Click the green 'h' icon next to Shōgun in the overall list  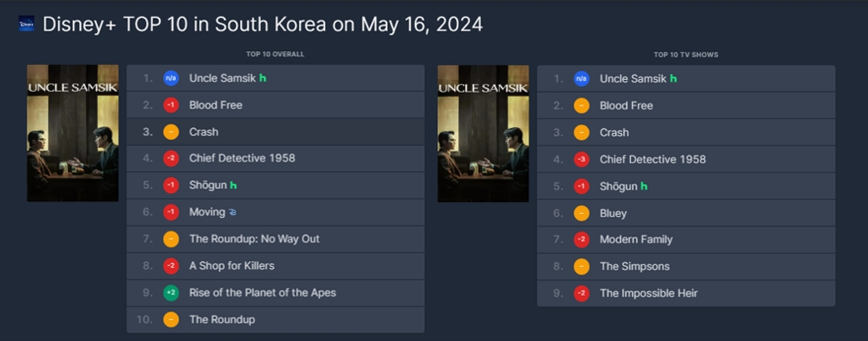pyautogui.click(x=233, y=186)
